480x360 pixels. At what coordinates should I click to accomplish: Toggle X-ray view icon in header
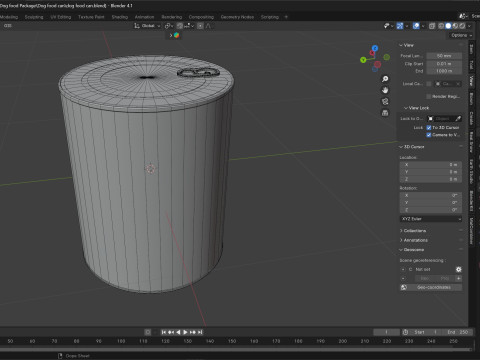pos(432,26)
